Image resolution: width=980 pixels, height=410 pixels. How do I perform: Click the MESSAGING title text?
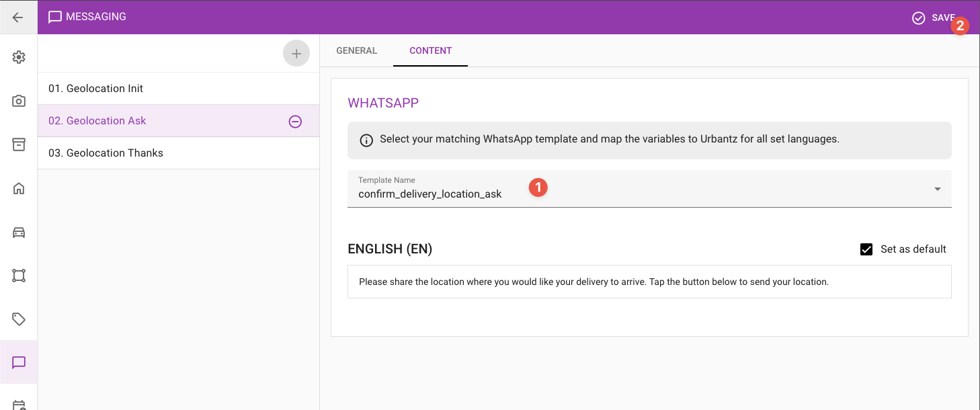coord(96,17)
